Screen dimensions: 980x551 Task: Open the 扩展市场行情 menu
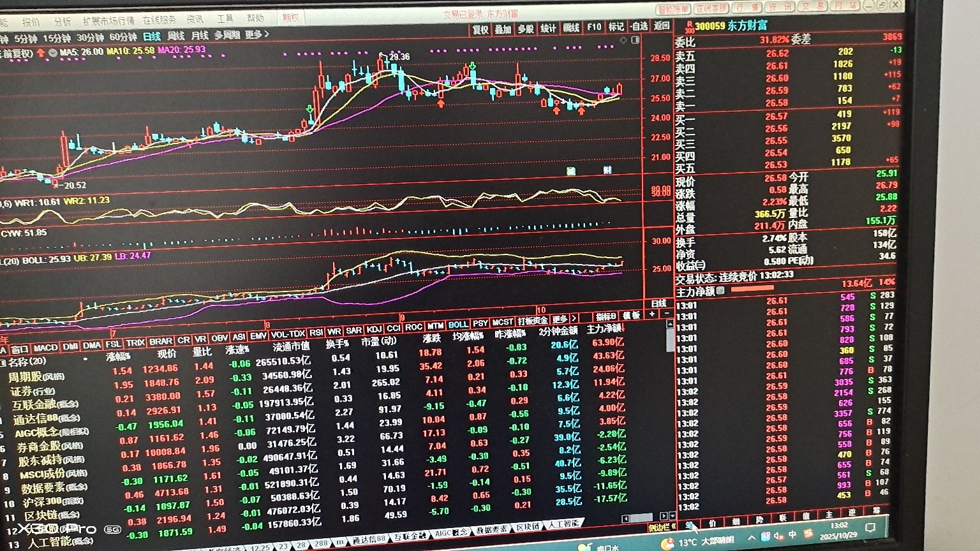pyautogui.click(x=108, y=20)
